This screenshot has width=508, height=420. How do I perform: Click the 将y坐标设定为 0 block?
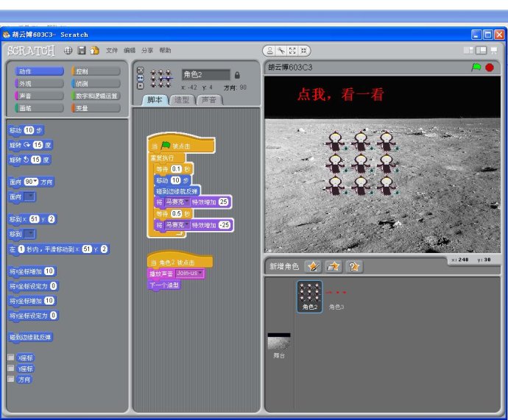click(33, 316)
